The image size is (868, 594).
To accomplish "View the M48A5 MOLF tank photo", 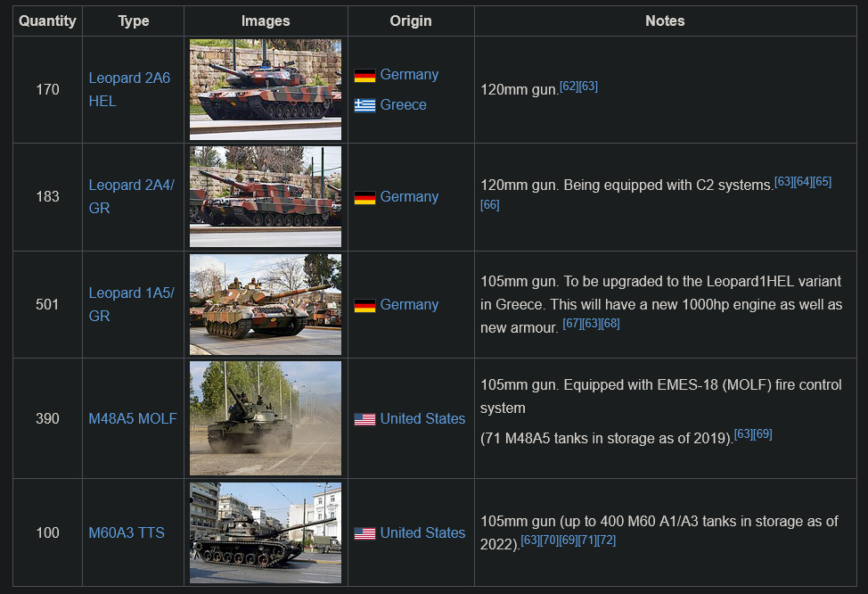I will (266, 418).
